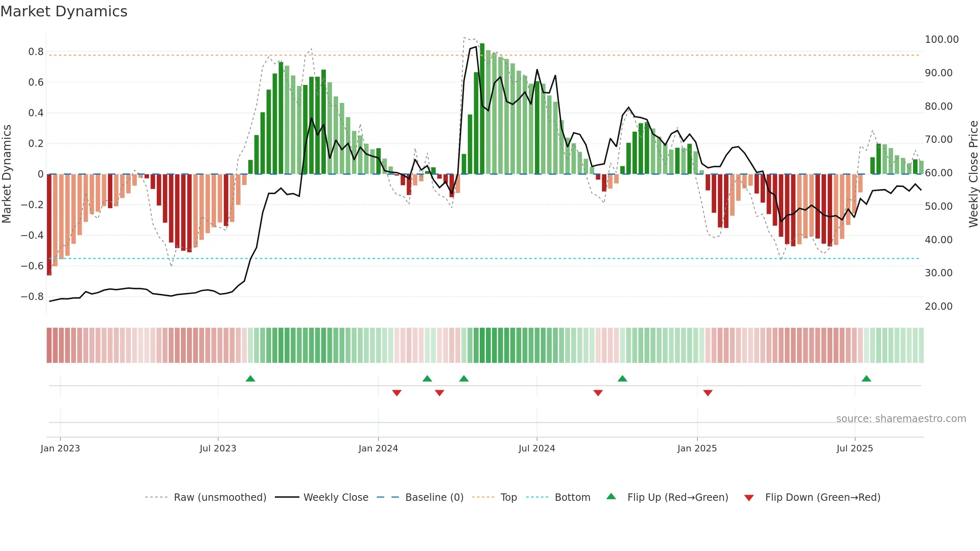
Task: Click the '90.00' price tick label
Action: click(x=939, y=73)
